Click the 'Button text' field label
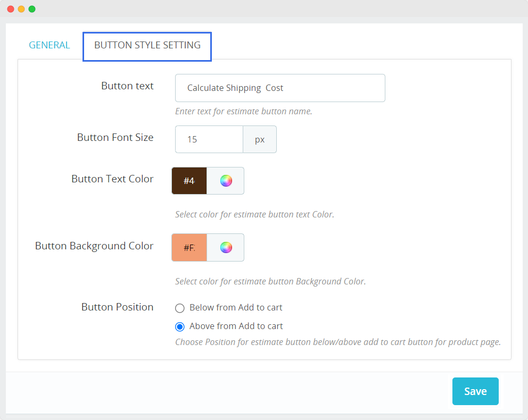Viewport: 528px width, 420px height. click(127, 86)
